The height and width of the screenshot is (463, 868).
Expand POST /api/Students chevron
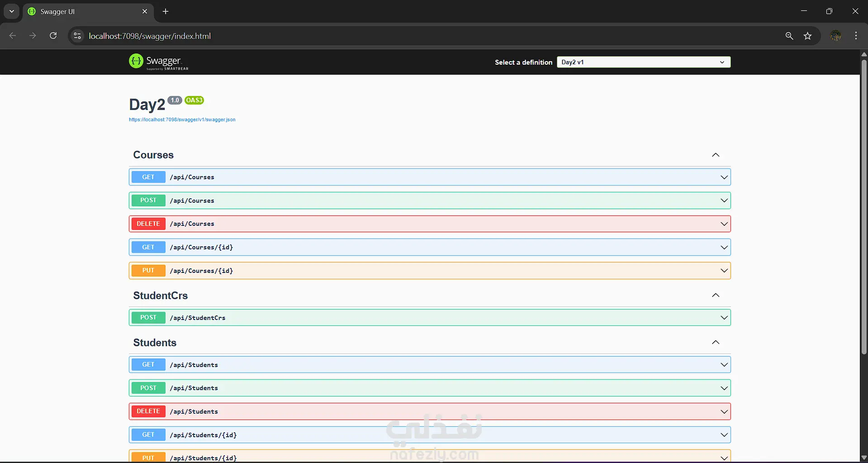pos(724,388)
